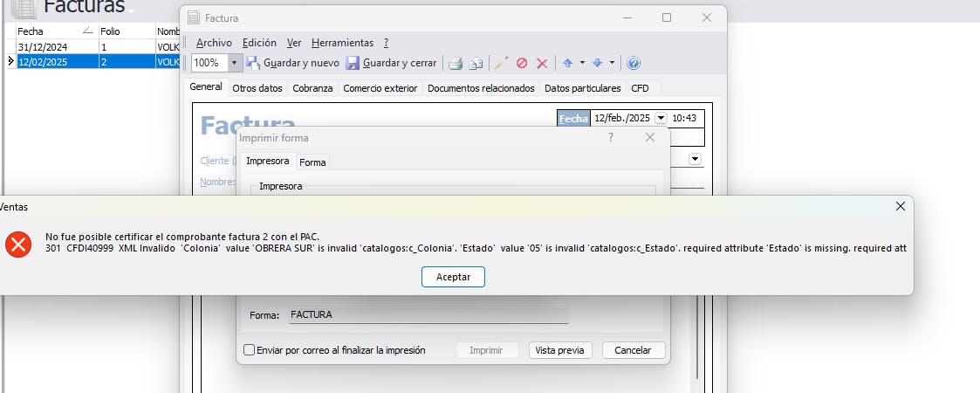The height and width of the screenshot is (393, 980).
Task: Switch to the CFD tab
Action: (x=640, y=88)
